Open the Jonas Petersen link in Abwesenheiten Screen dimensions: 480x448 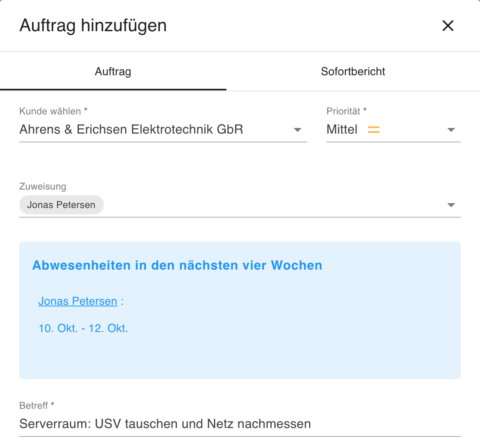pyautogui.click(x=78, y=301)
